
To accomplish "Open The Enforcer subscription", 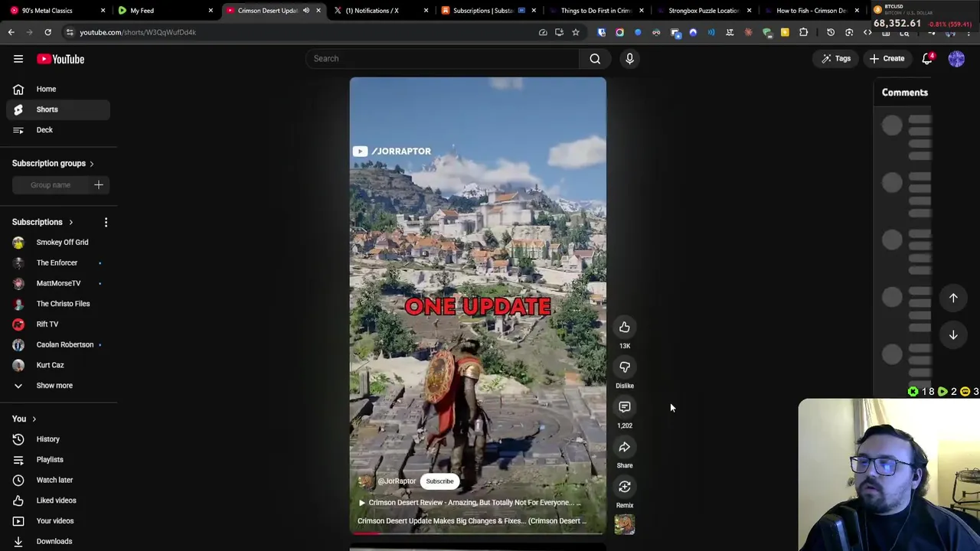I will point(58,263).
